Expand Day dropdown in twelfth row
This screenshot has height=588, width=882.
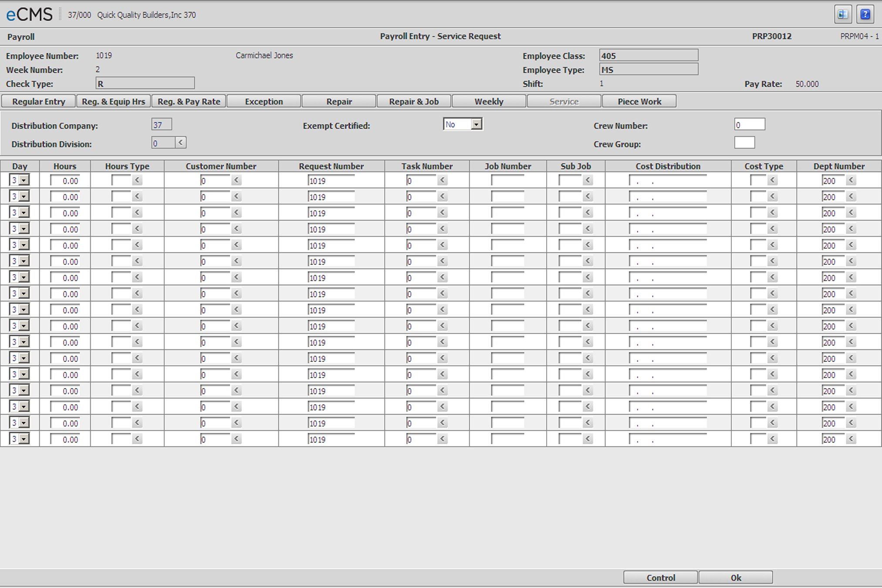pos(24,358)
